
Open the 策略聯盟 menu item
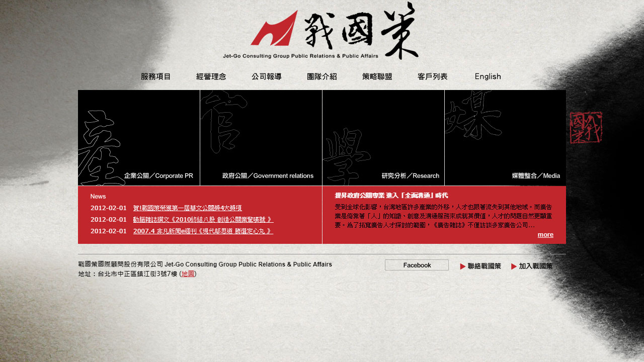click(377, 77)
